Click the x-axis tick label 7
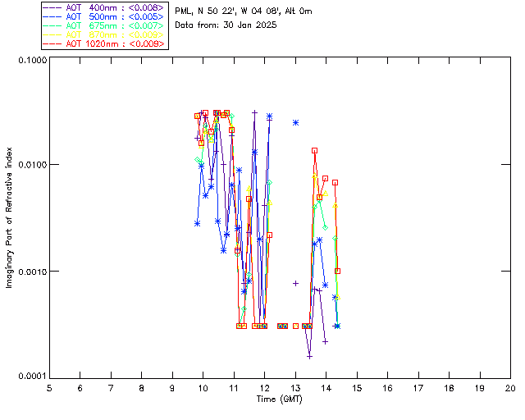525x420 pixels. tap(111, 388)
